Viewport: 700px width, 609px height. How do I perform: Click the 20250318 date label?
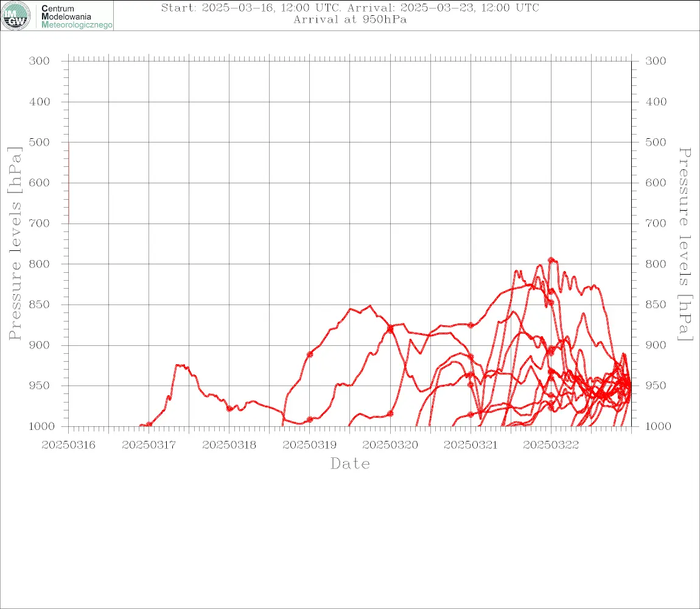[x=229, y=445]
